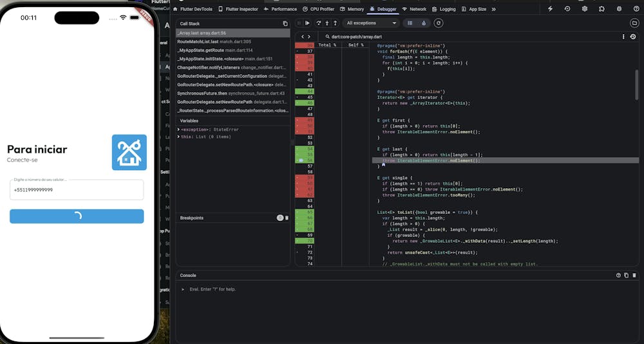The height and width of the screenshot is (344, 644).
Task: Toggle the profile flame button
Action: [423, 23]
